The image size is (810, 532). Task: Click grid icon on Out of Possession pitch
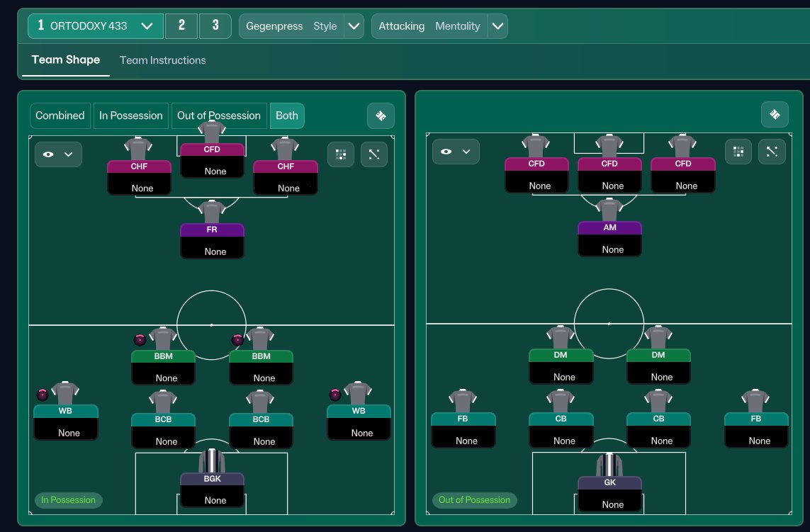pos(738,152)
